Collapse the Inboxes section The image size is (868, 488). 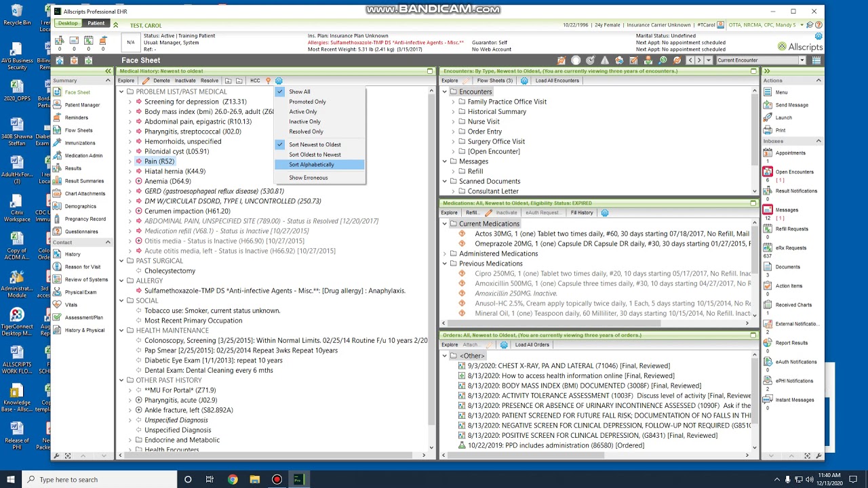point(818,141)
